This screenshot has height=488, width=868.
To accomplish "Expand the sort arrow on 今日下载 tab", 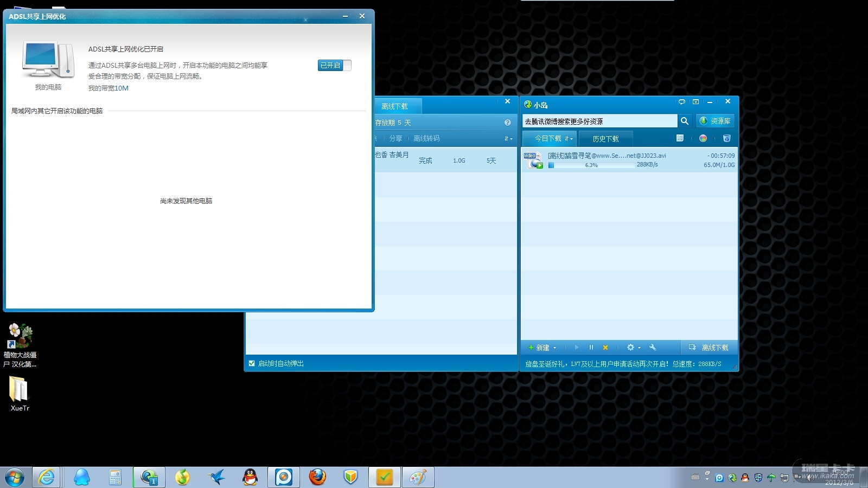I will pos(569,139).
